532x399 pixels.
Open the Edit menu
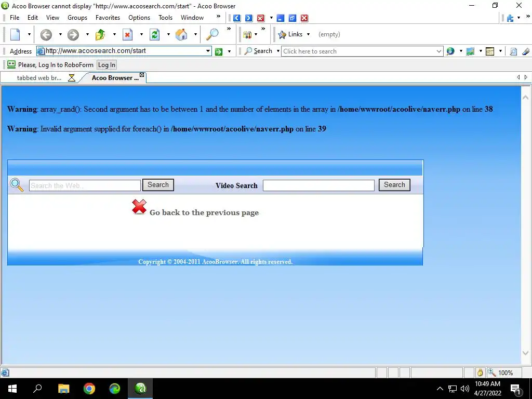33,18
